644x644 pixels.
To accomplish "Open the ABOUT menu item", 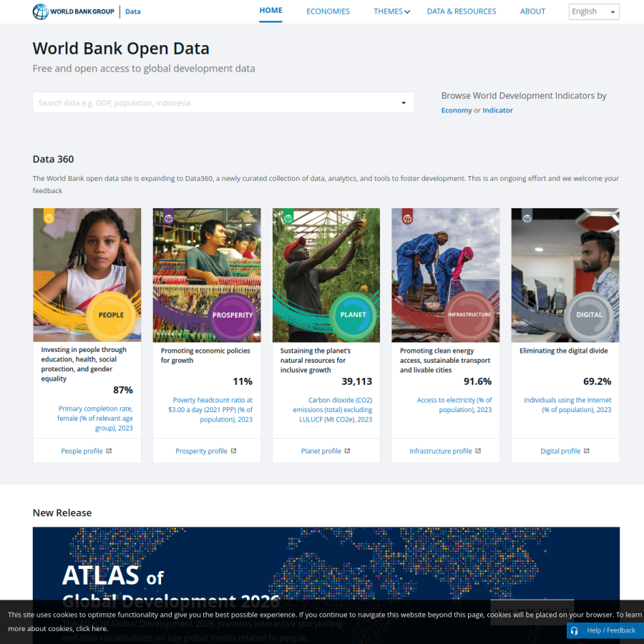I will 532,11.
